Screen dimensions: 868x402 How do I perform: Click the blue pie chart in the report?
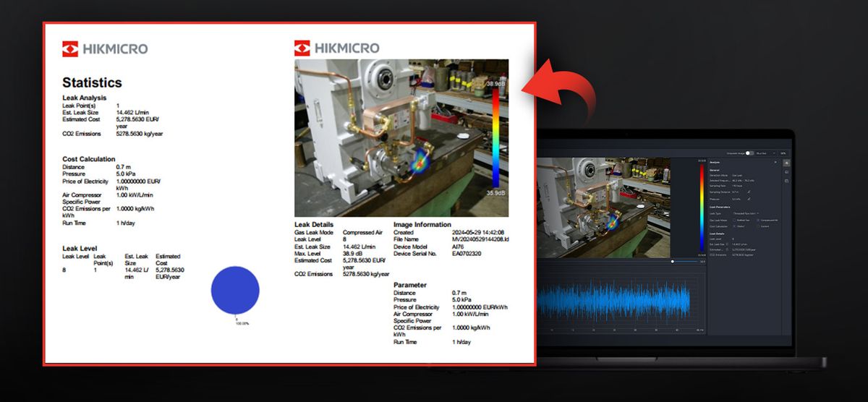235,290
